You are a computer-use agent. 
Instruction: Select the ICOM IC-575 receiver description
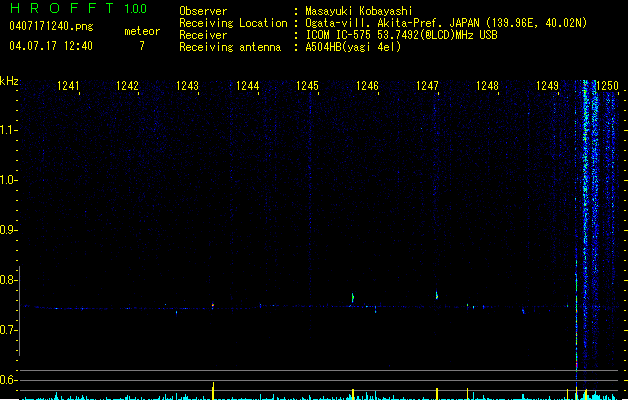pos(401,35)
